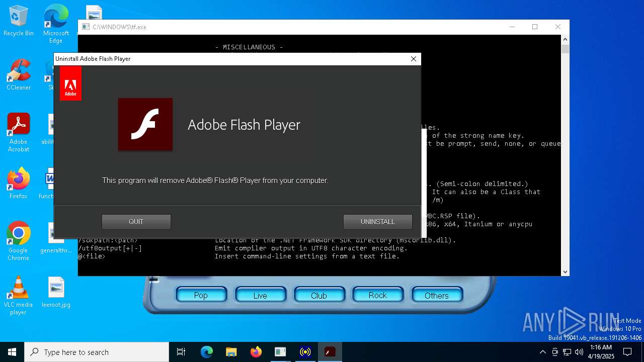Open Firefox from the taskbar
Screen dimensions: 644x362
click(256, 352)
